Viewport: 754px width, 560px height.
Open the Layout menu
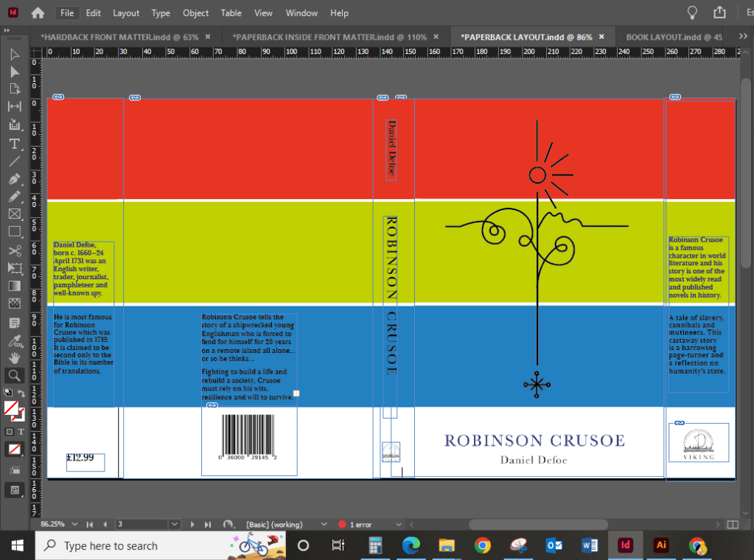click(x=126, y=13)
